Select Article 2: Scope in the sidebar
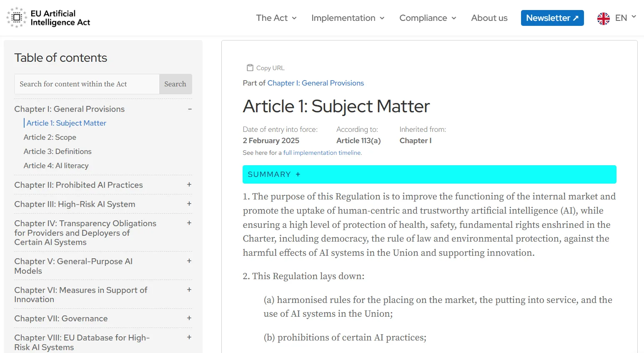Screen dimensions: 644x353 tap(50, 137)
